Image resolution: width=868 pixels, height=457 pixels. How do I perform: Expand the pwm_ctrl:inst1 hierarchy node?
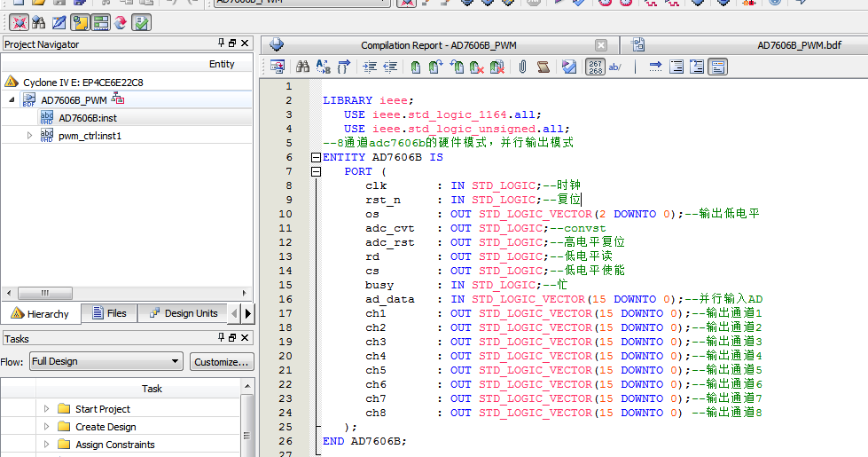point(29,136)
